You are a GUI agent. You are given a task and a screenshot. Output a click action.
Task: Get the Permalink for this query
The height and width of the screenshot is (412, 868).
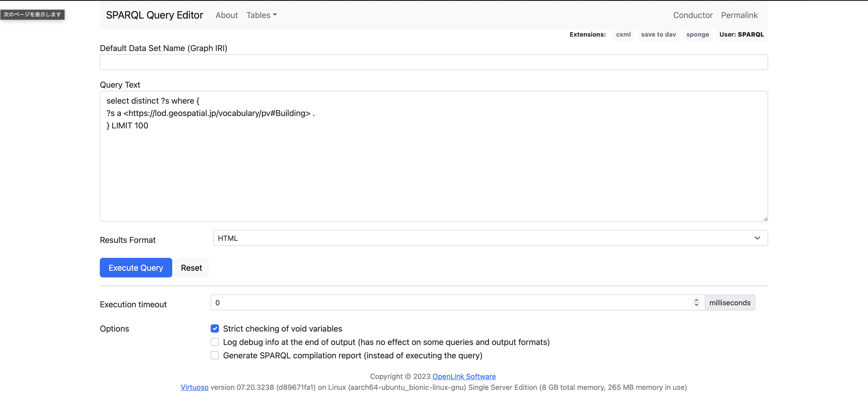pyautogui.click(x=739, y=15)
